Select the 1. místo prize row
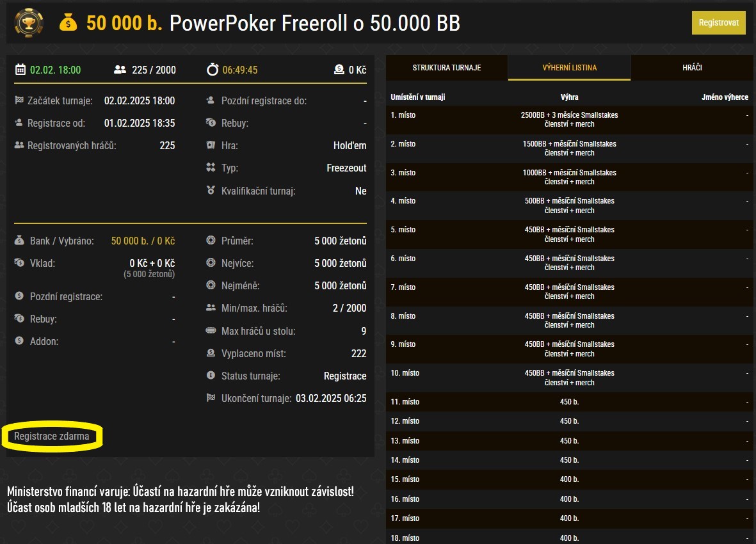The image size is (756, 544). (570, 120)
